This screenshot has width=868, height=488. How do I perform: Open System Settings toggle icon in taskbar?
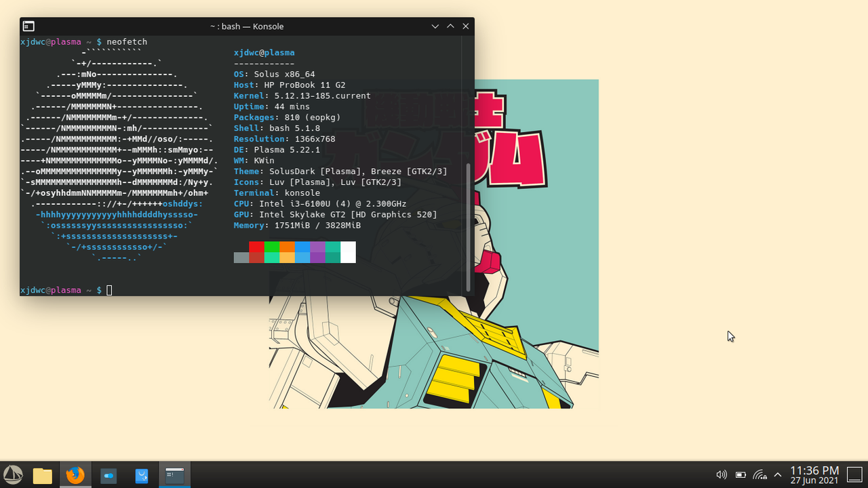click(108, 476)
